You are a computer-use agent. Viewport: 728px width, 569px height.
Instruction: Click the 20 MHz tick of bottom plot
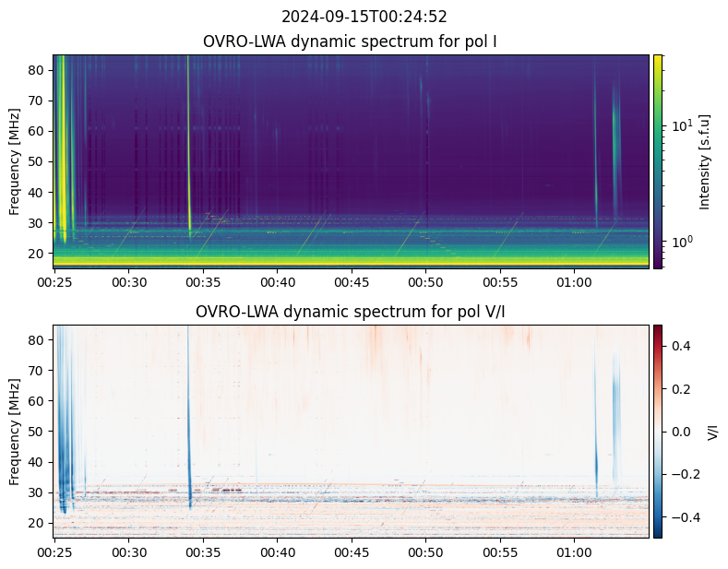(37, 523)
